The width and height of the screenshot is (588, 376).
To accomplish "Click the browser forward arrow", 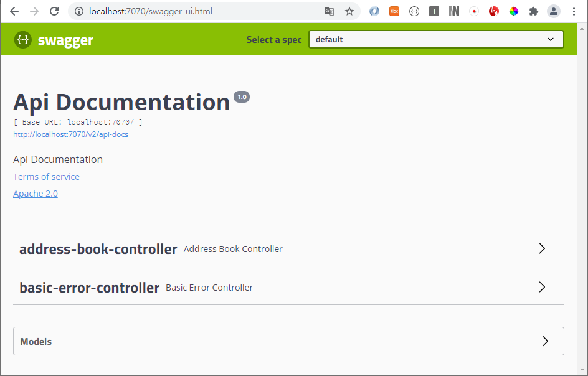I will tap(34, 11).
